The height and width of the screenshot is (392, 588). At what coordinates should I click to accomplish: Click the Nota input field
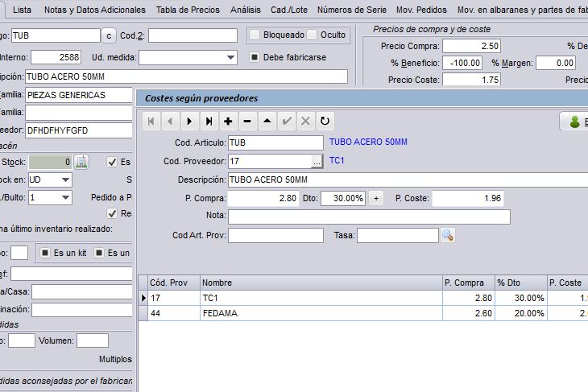pyautogui.click(x=369, y=217)
